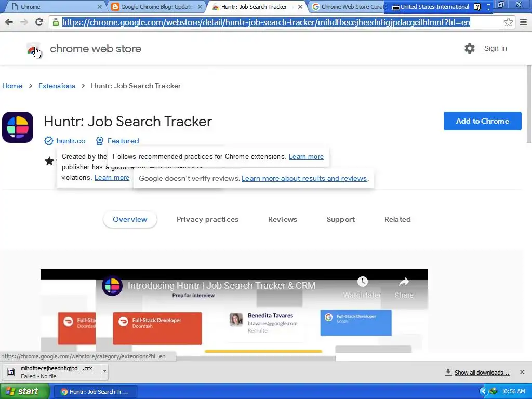Open huntr.co publisher link
Screen dimensions: 532x399
pos(71,141)
